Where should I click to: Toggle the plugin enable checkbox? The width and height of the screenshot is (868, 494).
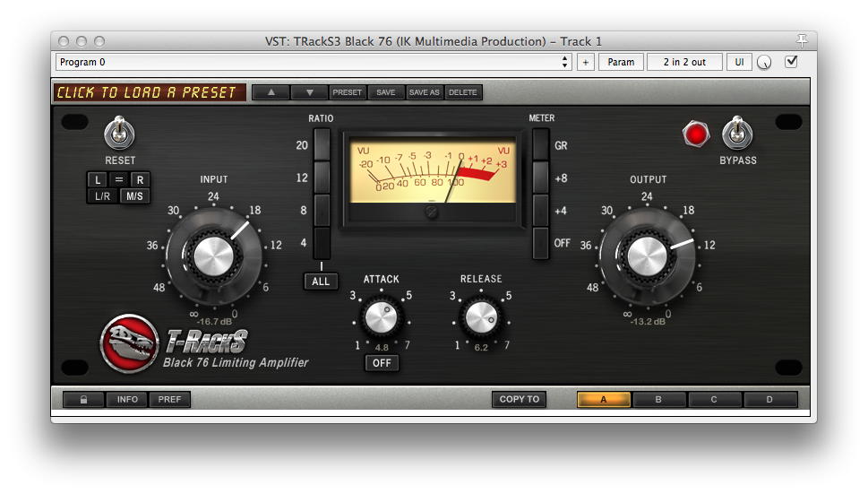tap(791, 62)
